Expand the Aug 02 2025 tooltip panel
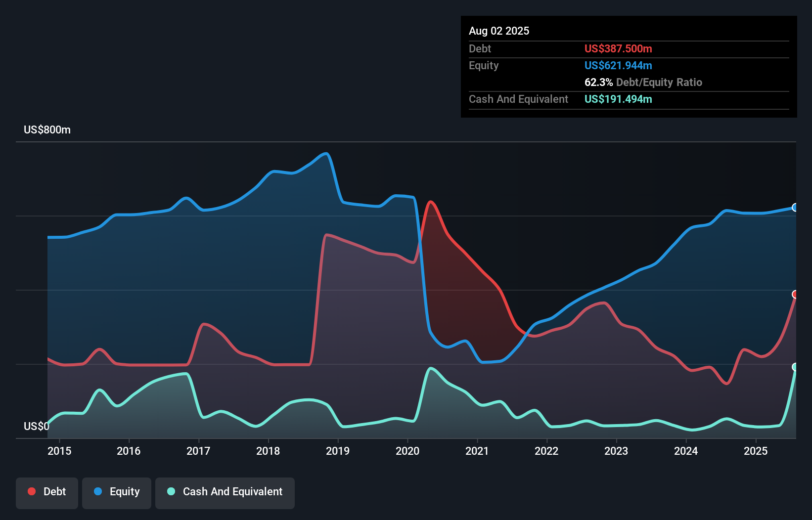812x520 pixels. click(x=499, y=31)
